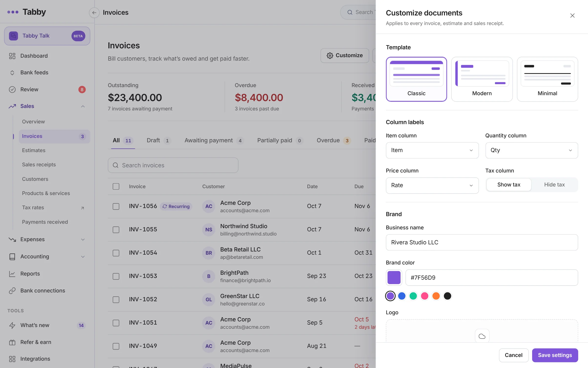This screenshot has height=368, width=588.
Task: Open the Quantity column Qty dropdown
Action: pyautogui.click(x=532, y=150)
